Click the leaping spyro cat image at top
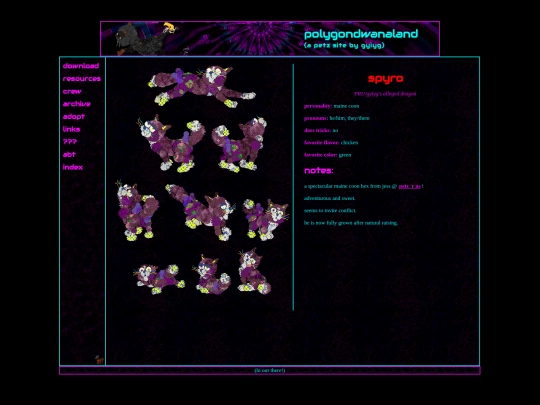540x405 pixels. [202, 86]
